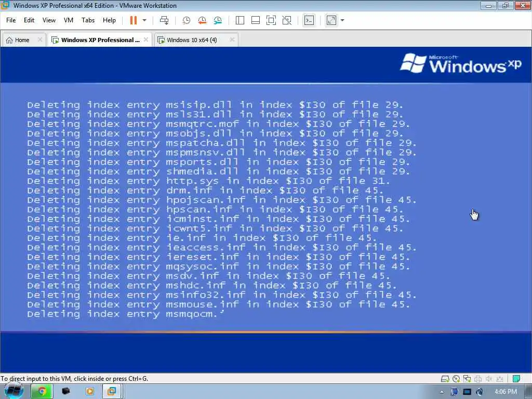The width and height of the screenshot is (532, 399).
Task: Close the Home tab
Action: (x=39, y=39)
